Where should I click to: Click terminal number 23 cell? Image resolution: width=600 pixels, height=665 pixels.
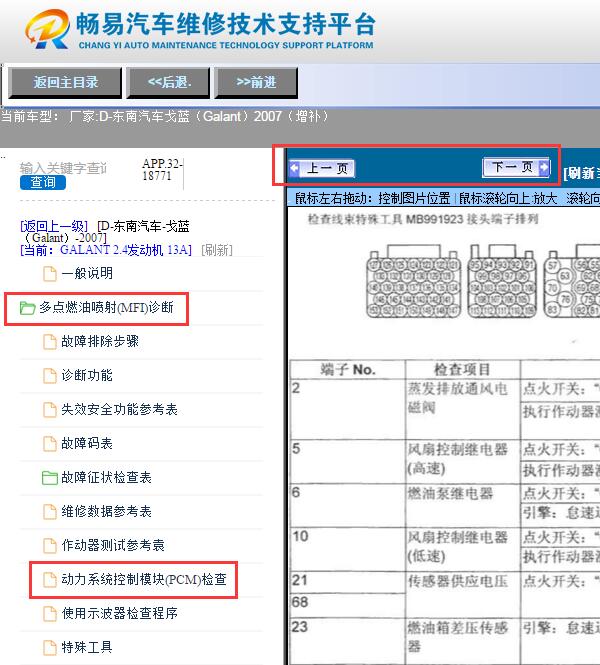348,640
